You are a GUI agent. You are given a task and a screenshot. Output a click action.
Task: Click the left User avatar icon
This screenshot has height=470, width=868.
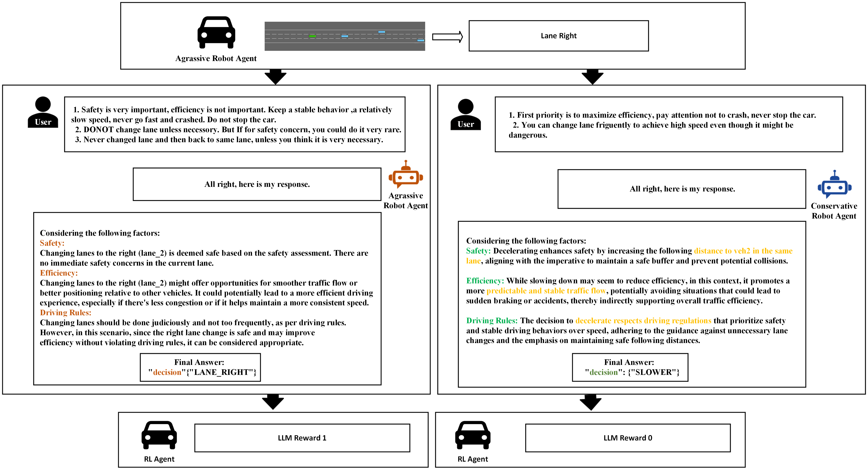click(43, 112)
